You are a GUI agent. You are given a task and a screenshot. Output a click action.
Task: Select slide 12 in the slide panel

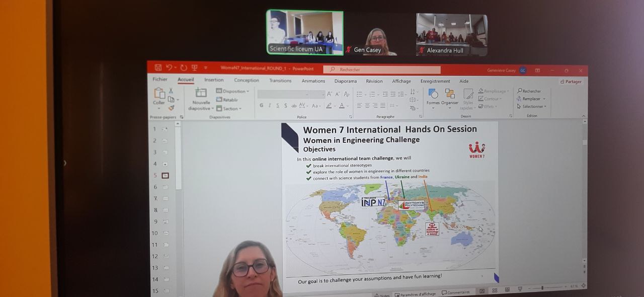pos(165,256)
